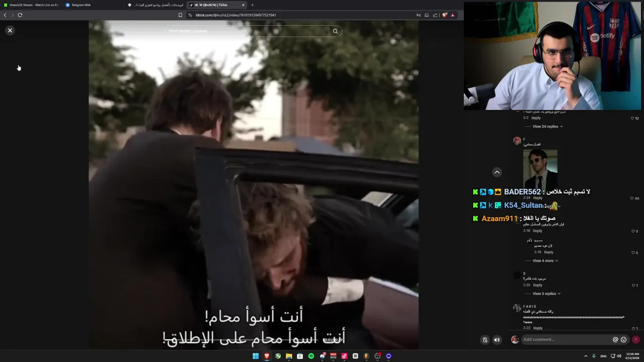
Task: Open CapCut from the taskbar
Action: [x=355, y=356]
